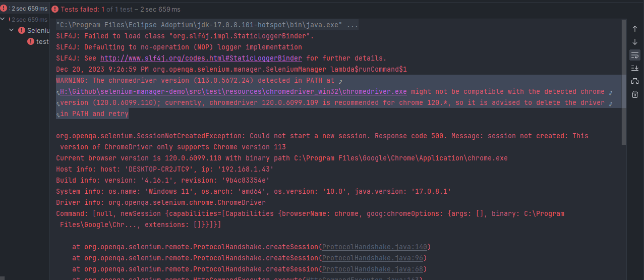
Task: Click the 'Command: [null, newSession' line
Action: click(310, 213)
